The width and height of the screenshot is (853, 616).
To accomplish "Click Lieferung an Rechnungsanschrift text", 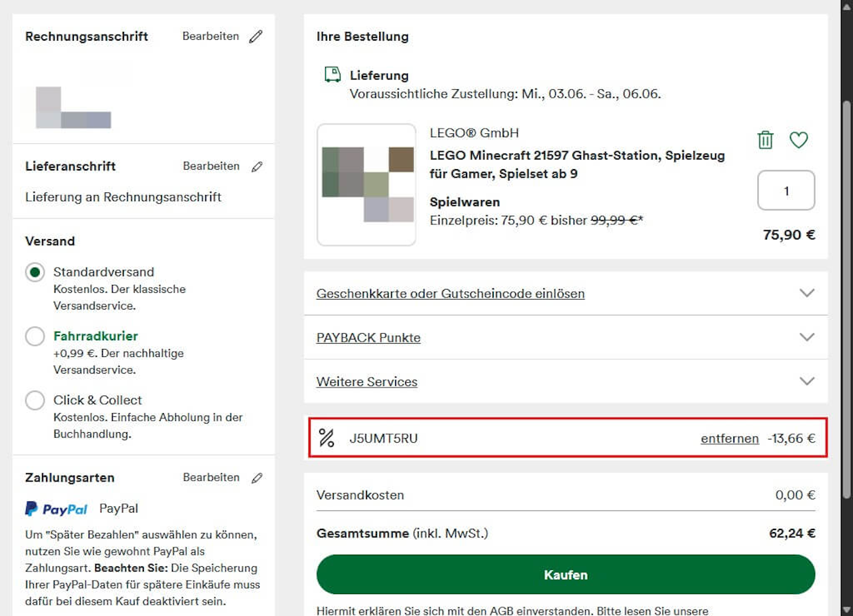I will pyautogui.click(x=123, y=197).
